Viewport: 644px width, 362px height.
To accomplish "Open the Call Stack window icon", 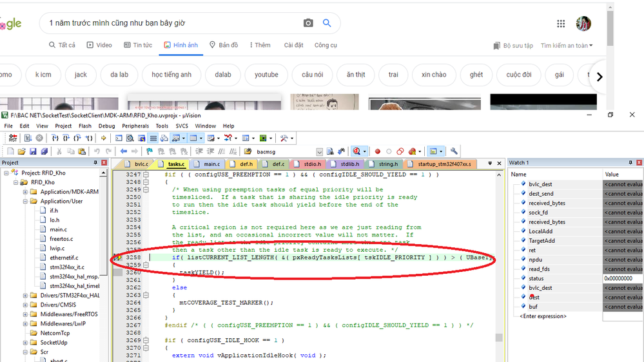I will [x=164, y=138].
